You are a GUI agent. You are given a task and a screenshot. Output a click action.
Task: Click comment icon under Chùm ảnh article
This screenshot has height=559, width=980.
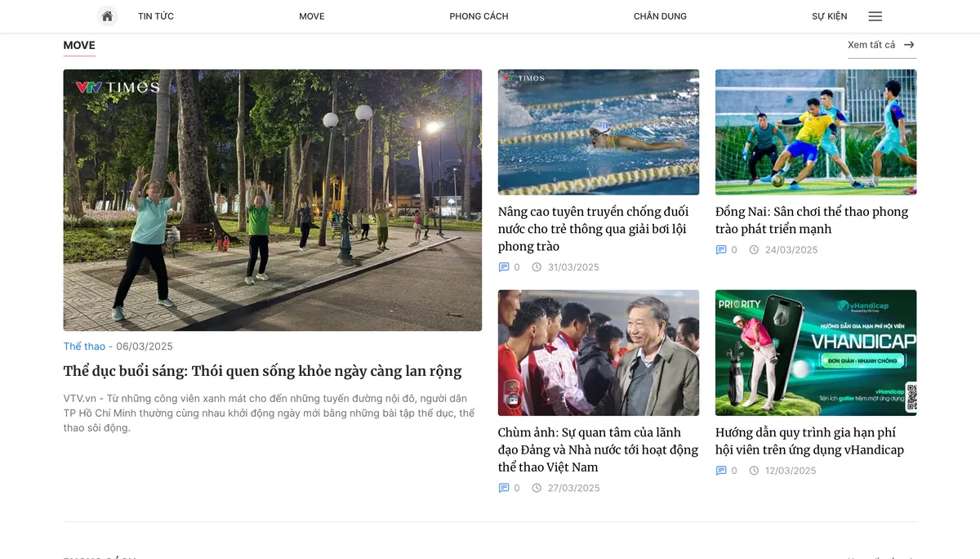click(504, 488)
